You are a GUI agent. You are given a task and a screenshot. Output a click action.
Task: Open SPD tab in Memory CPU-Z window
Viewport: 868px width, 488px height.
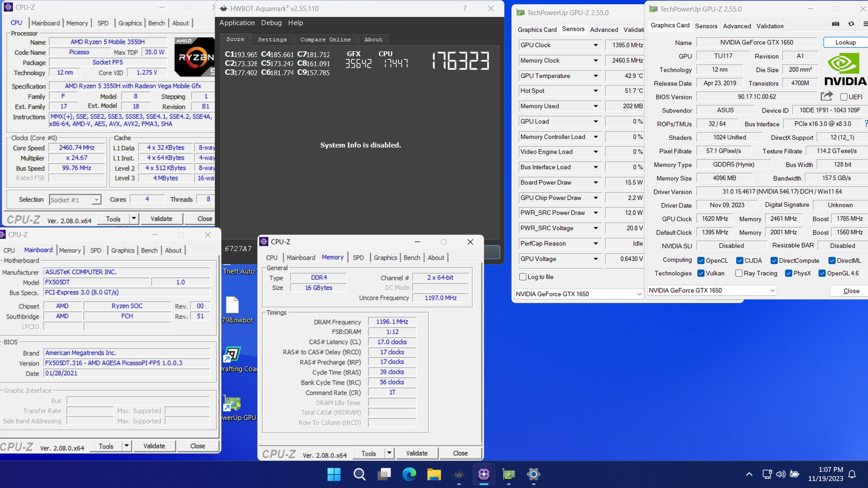pos(358,258)
